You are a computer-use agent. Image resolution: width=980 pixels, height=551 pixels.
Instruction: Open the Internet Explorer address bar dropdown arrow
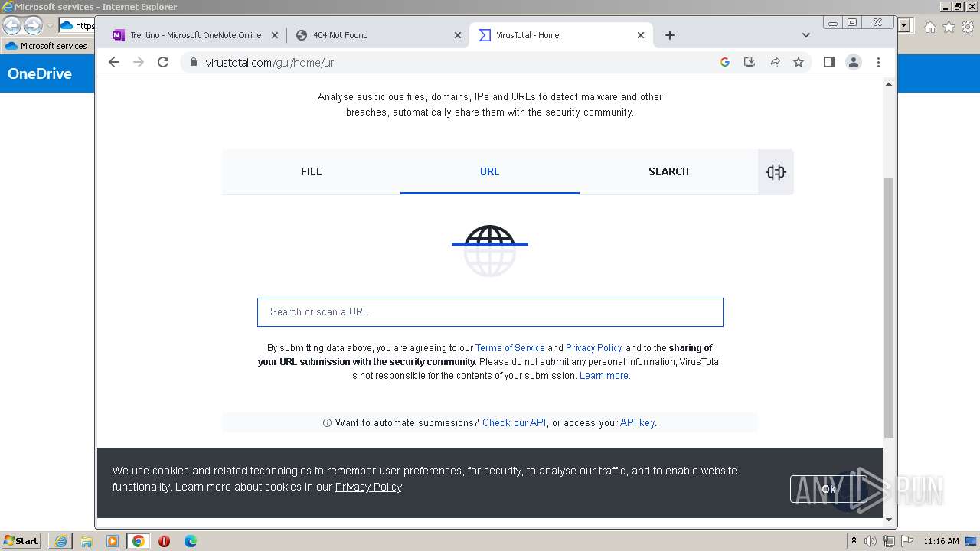(x=905, y=25)
